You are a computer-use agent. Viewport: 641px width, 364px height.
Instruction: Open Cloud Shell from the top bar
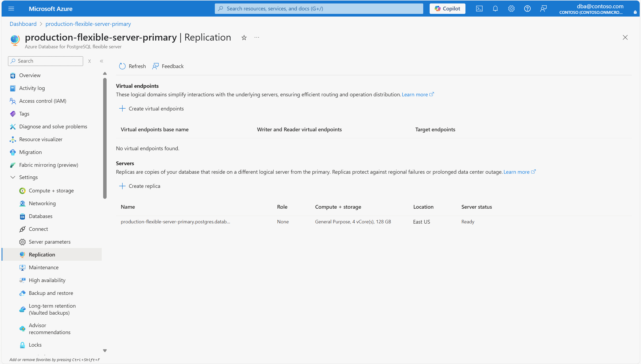479,9
